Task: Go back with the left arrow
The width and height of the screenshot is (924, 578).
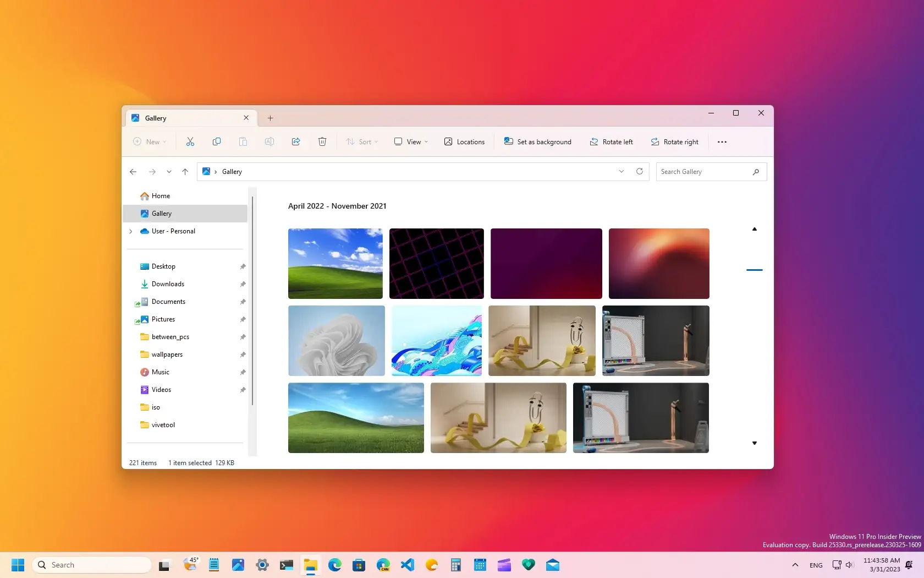Action: pyautogui.click(x=133, y=172)
